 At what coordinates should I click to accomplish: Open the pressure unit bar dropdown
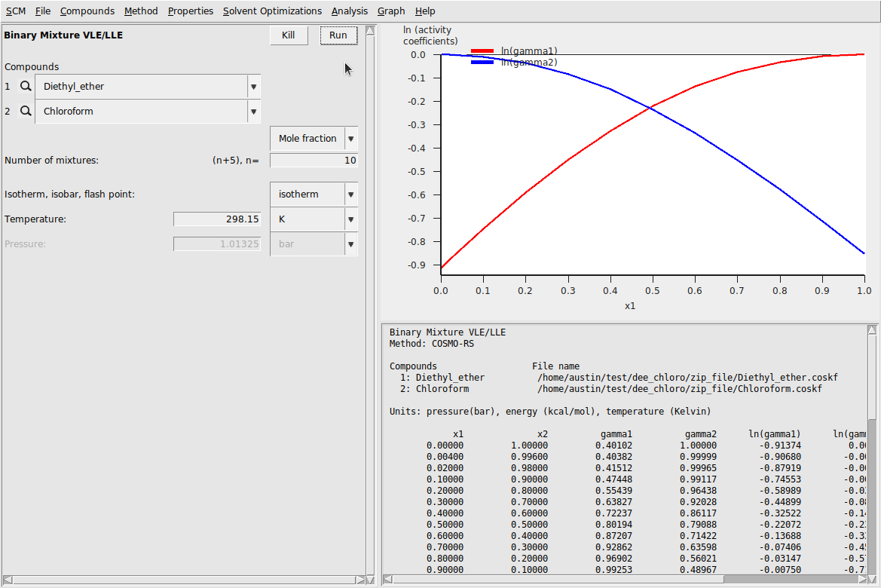[x=314, y=244]
